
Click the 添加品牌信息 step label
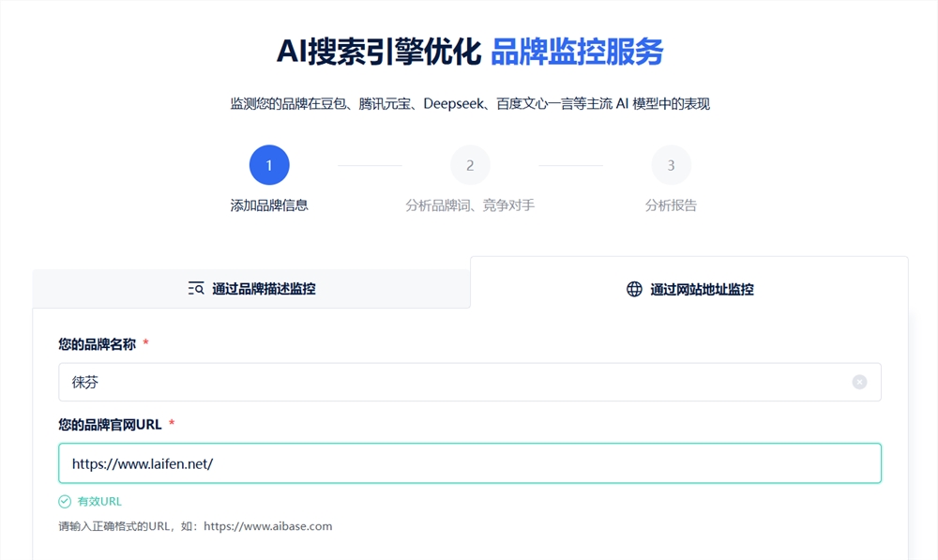pos(269,204)
